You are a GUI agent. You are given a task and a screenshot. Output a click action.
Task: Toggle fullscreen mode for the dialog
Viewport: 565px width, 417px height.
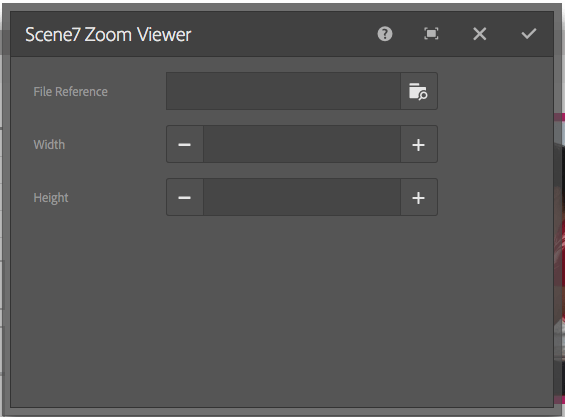click(x=431, y=34)
